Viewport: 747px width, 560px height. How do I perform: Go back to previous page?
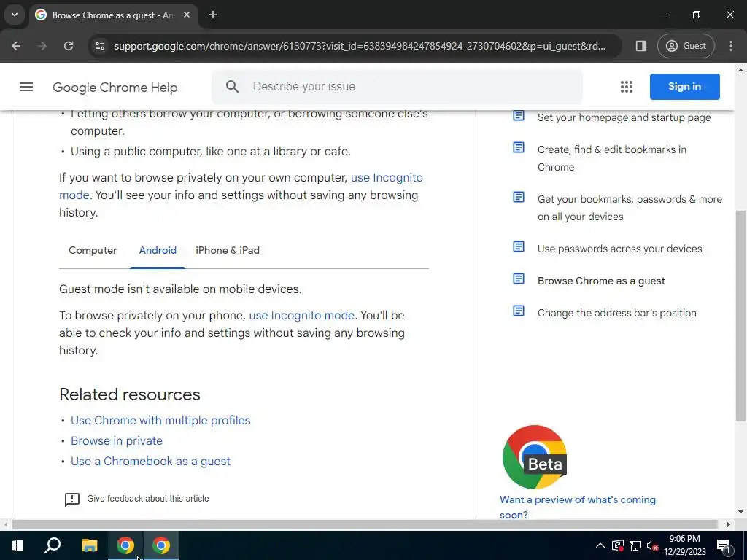16,46
